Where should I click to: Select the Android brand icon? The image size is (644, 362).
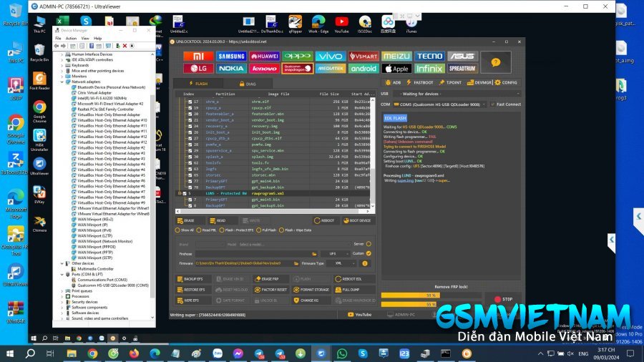coord(364,69)
